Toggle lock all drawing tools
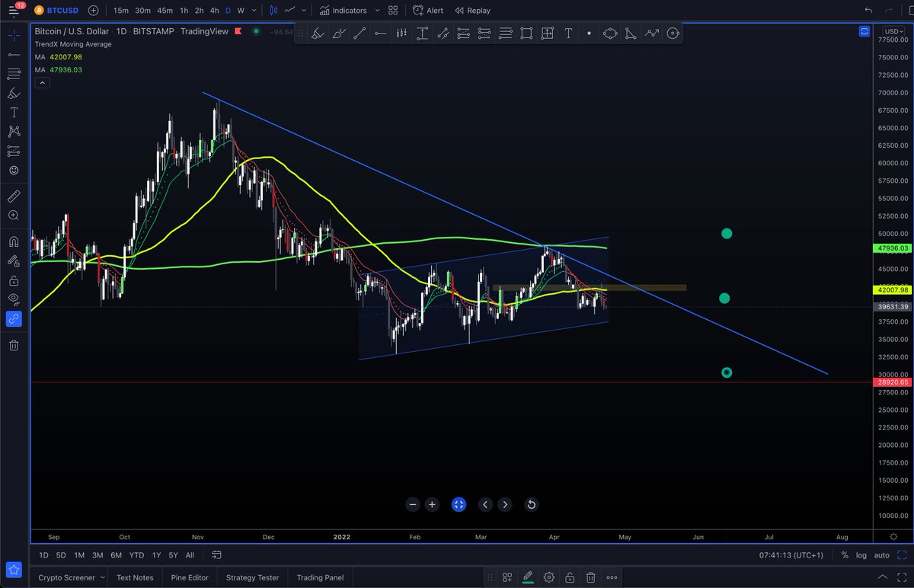The height and width of the screenshot is (588, 914). click(x=14, y=280)
